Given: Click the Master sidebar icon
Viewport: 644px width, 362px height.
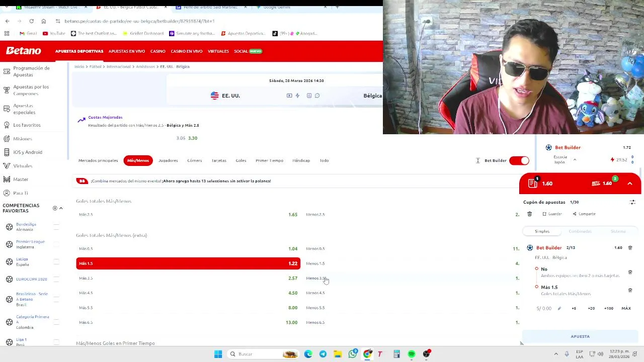Looking at the screenshot, I should point(7,179).
